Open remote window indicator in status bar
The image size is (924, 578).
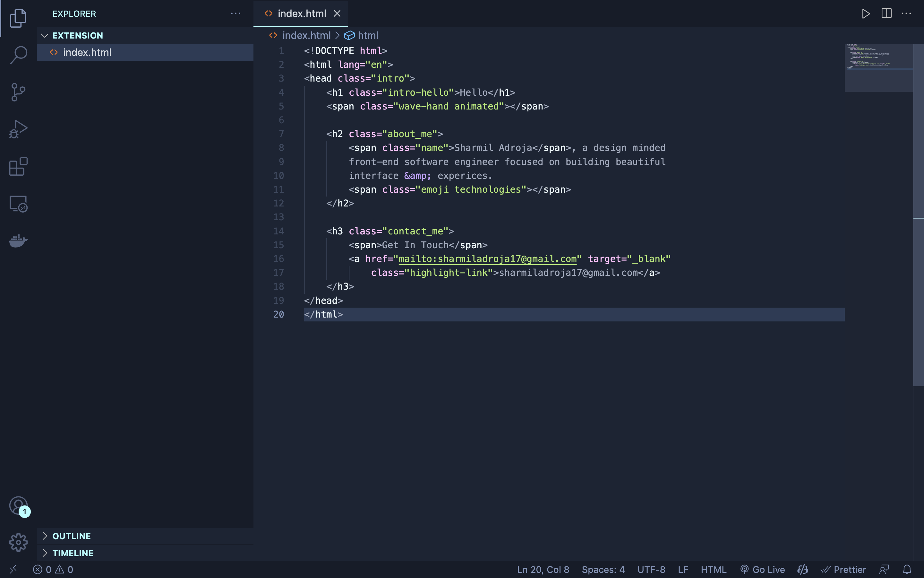(13, 570)
